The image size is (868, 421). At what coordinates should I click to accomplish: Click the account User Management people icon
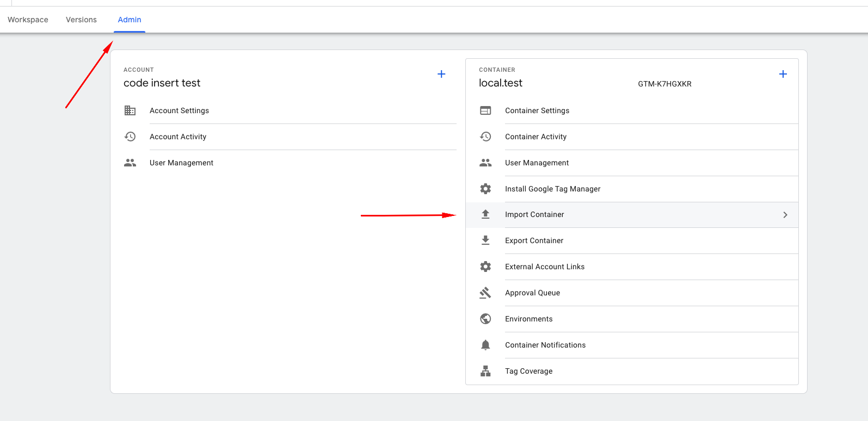click(x=130, y=163)
